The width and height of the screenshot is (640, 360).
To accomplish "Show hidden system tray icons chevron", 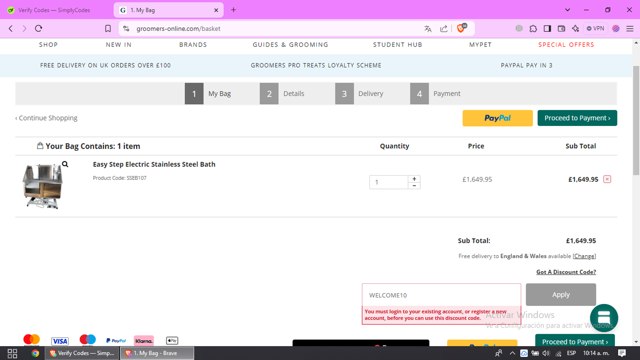I will pos(512,353).
